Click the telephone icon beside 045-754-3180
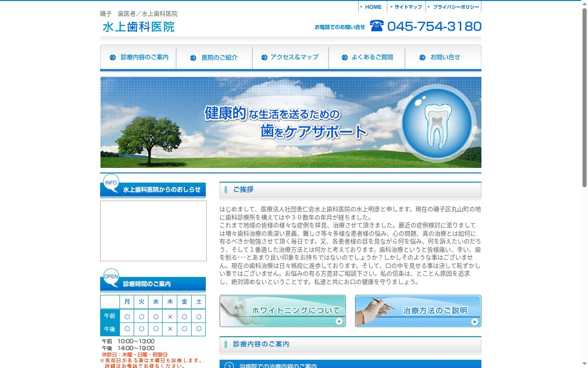588x368 pixels. (377, 26)
